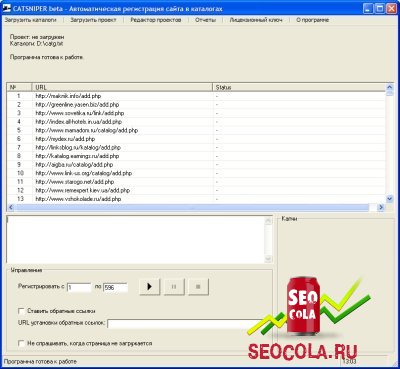
Task: Click the URL column header
Action: point(122,87)
